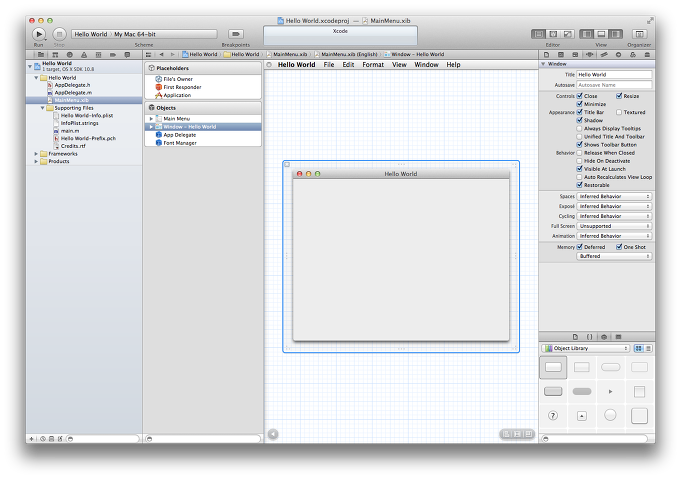
Task: Uncheck the Resize control checkbox
Action: (619, 96)
